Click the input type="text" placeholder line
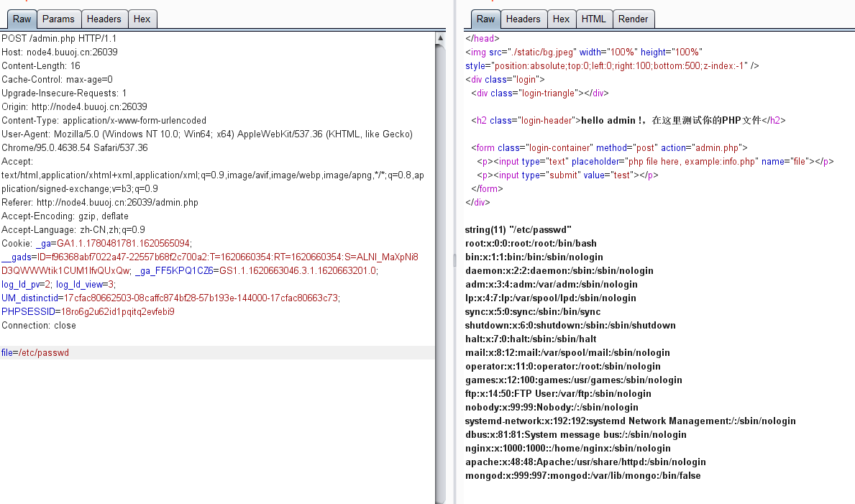This screenshot has height=504, width=855. coord(655,162)
